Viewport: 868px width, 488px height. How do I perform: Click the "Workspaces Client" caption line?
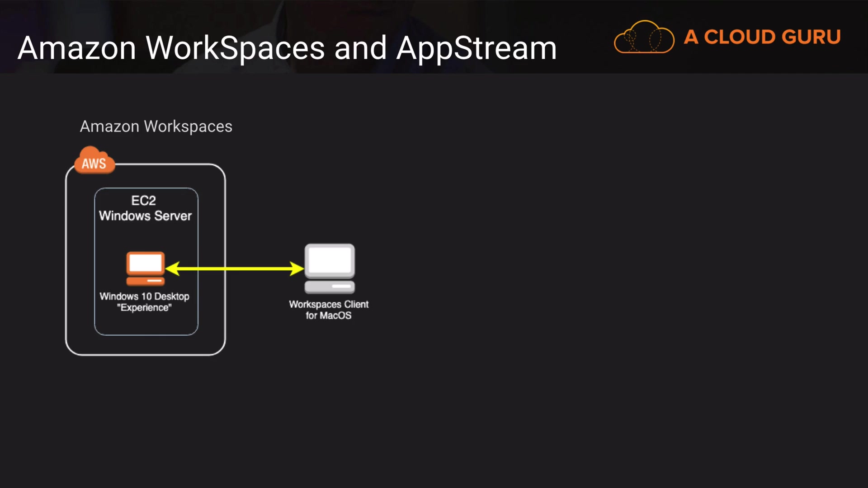coord(329,305)
